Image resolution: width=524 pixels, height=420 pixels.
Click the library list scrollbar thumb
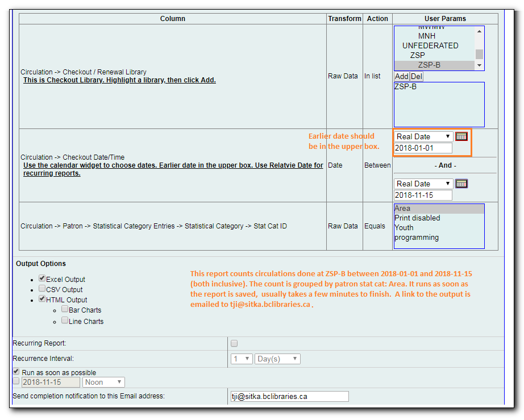pos(479,54)
